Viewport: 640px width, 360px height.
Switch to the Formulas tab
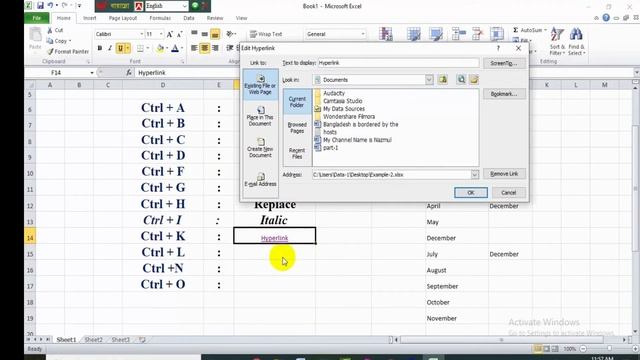click(160, 18)
